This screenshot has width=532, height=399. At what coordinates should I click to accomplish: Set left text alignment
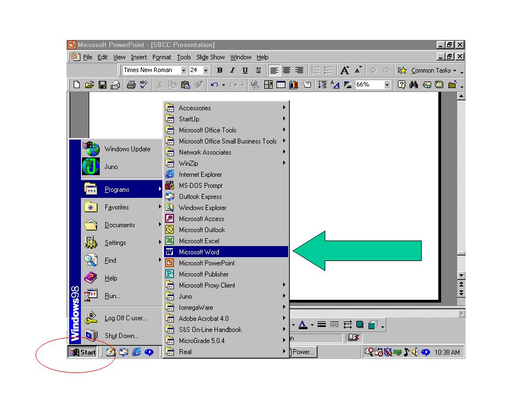coord(274,70)
